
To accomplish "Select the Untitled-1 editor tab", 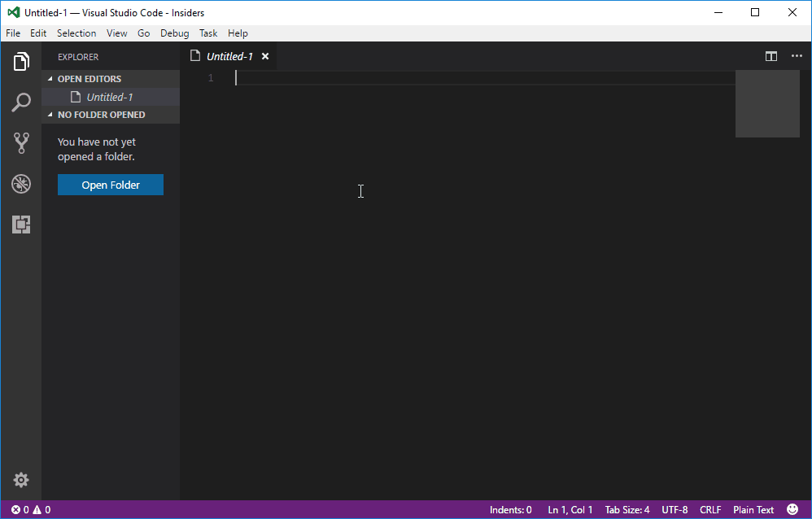I will [x=229, y=56].
